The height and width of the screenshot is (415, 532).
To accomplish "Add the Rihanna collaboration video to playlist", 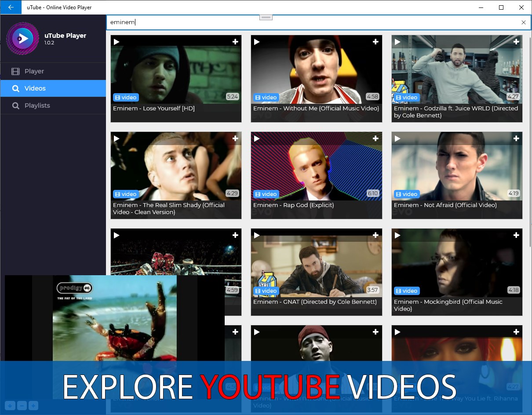I will 516,332.
